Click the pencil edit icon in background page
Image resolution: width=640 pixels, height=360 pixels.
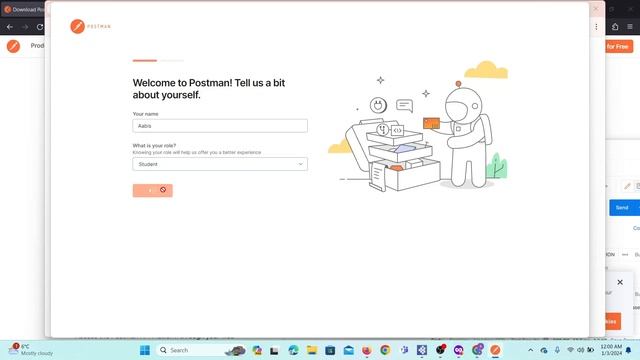click(x=627, y=186)
